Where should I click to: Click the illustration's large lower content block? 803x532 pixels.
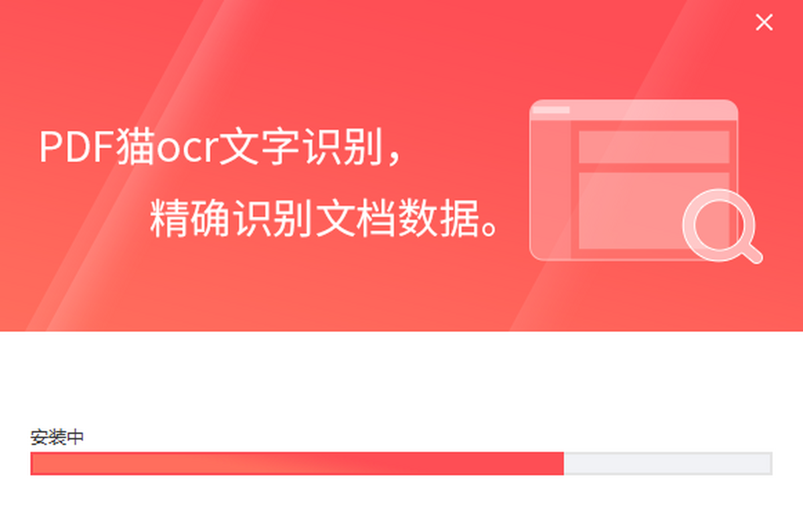tap(654, 211)
